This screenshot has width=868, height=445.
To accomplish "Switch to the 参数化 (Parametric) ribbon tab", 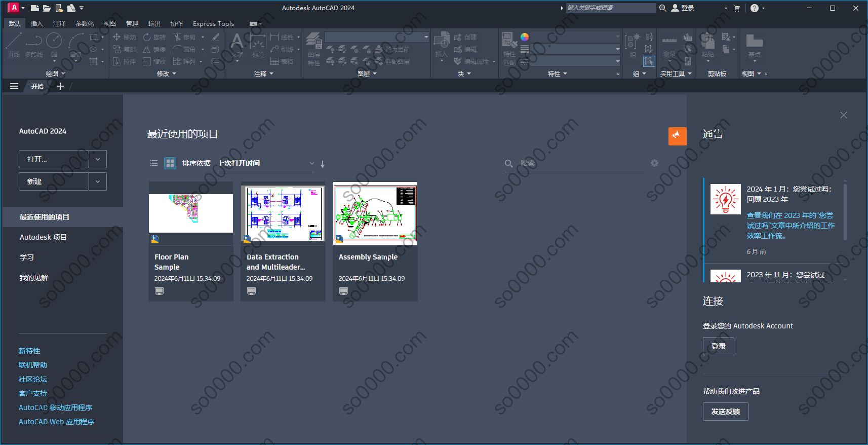I will tap(85, 24).
